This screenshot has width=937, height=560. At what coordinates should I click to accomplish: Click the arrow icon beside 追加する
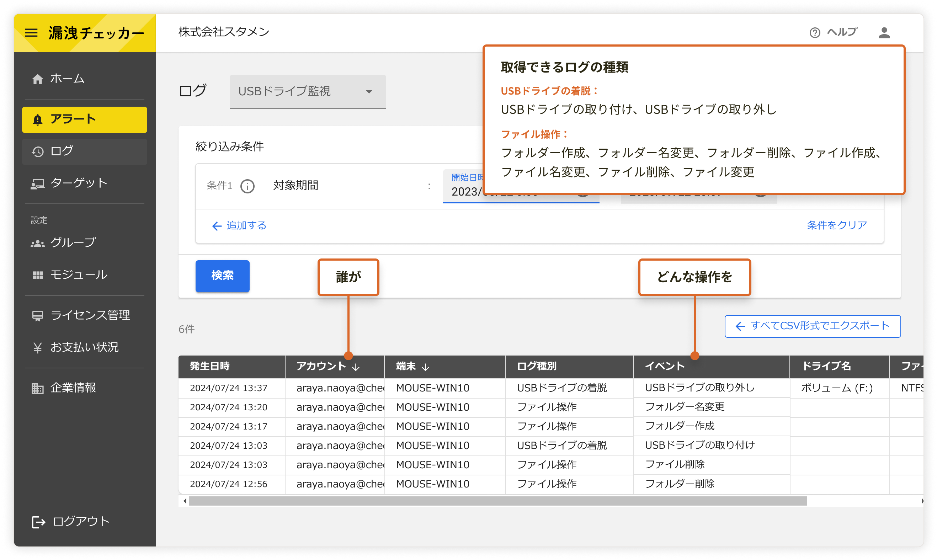[216, 226]
